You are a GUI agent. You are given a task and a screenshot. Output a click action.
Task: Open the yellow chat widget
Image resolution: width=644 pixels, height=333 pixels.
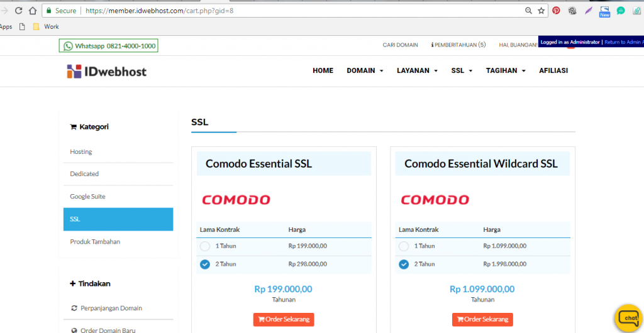point(628,317)
